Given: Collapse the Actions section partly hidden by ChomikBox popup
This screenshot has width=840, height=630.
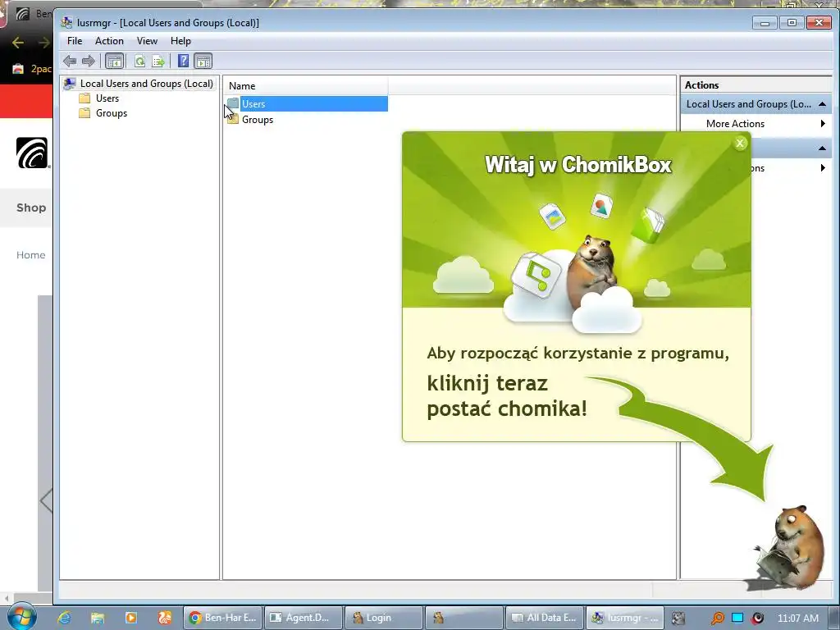Looking at the screenshot, I should (822, 148).
